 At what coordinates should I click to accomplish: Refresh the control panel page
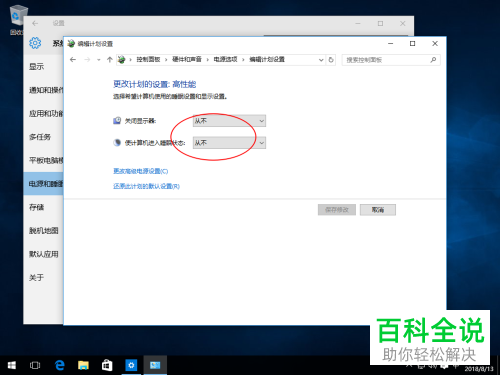coord(331,60)
